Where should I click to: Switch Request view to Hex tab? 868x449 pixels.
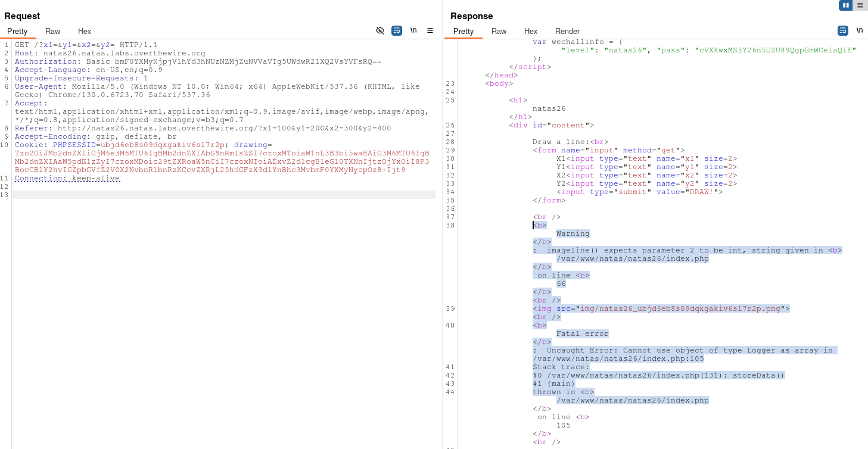click(x=85, y=31)
